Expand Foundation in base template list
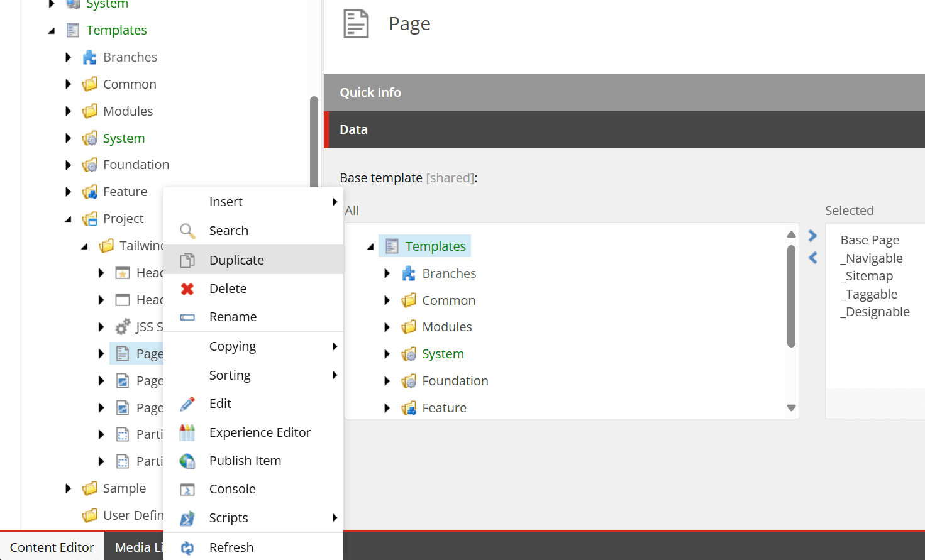 (387, 381)
